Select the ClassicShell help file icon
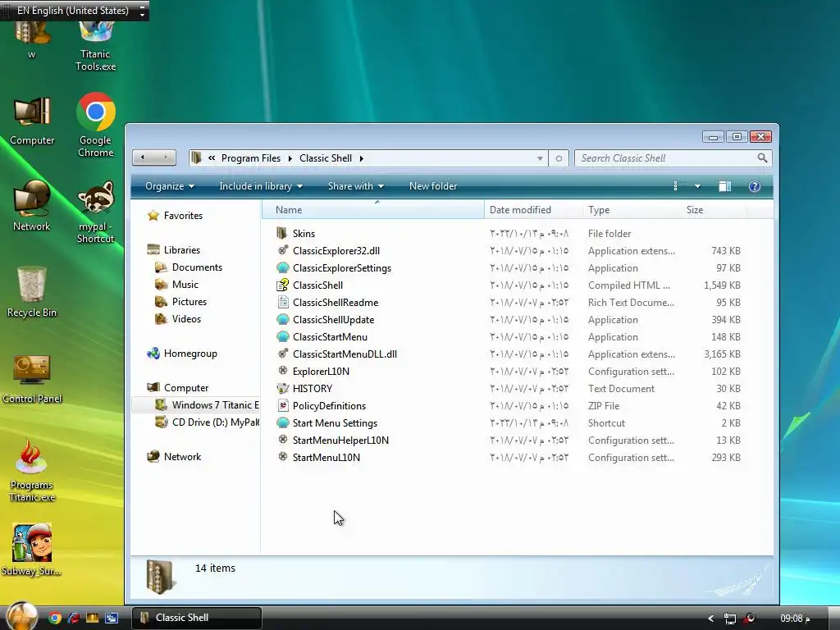840x630 pixels. (x=283, y=285)
